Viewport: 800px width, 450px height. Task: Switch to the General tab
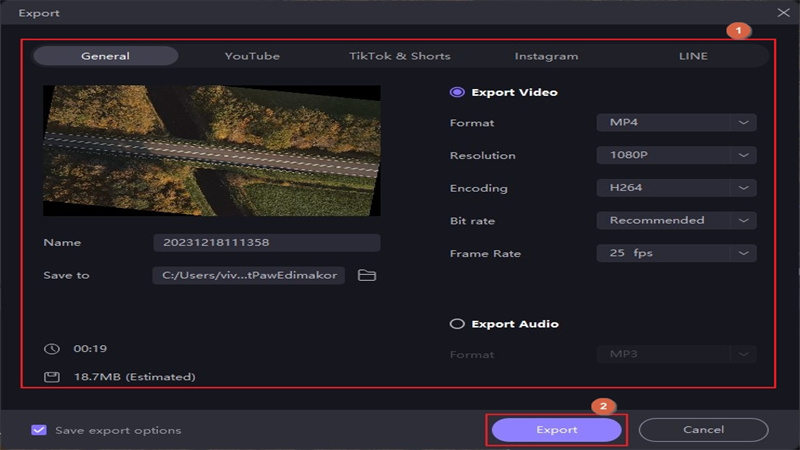[x=106, y=56]
